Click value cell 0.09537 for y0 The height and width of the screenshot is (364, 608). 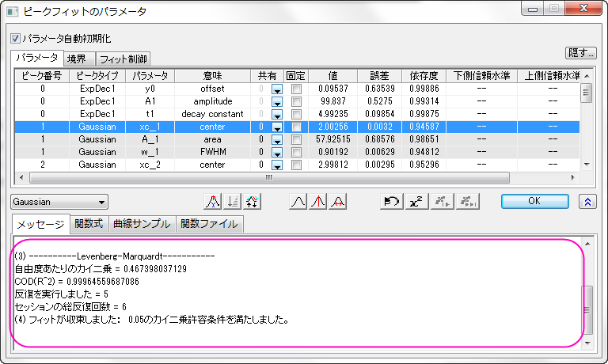coord(332,89)
